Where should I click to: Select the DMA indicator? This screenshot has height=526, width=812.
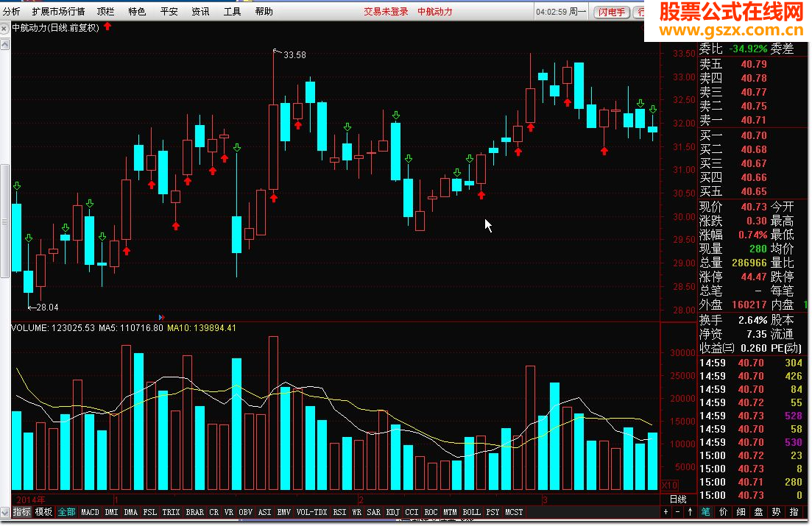131,512
